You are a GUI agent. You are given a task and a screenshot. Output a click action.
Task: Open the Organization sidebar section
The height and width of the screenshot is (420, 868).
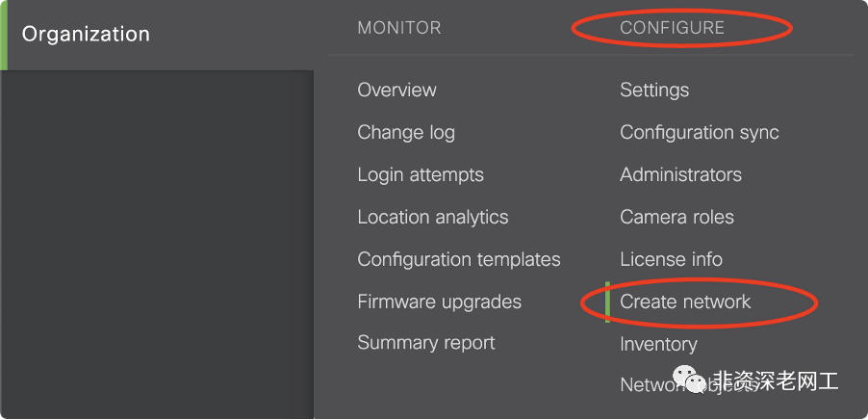pos(86,35)
